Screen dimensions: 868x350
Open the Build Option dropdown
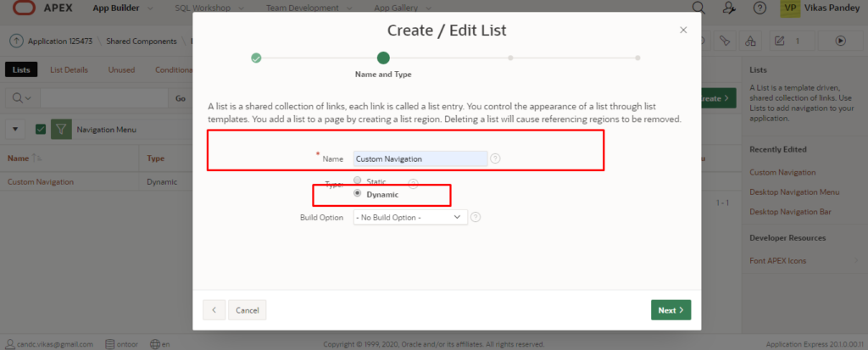(410, 217)
